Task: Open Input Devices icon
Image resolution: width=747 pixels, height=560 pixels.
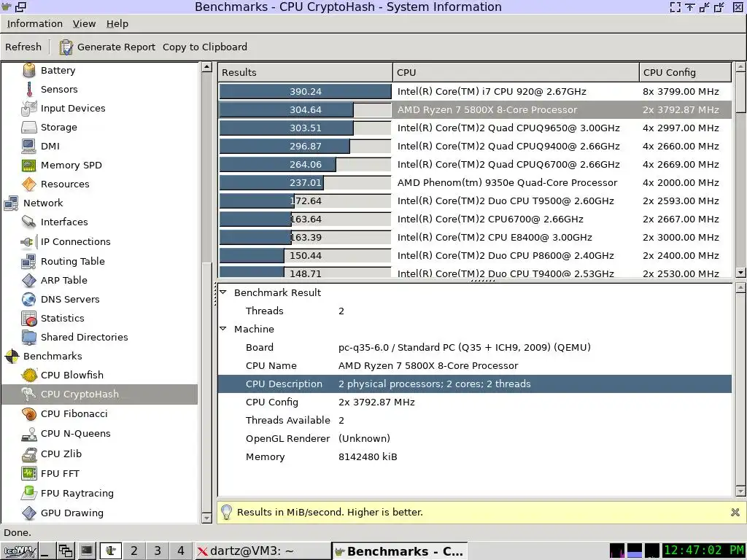Action: [x=29, y=108]
